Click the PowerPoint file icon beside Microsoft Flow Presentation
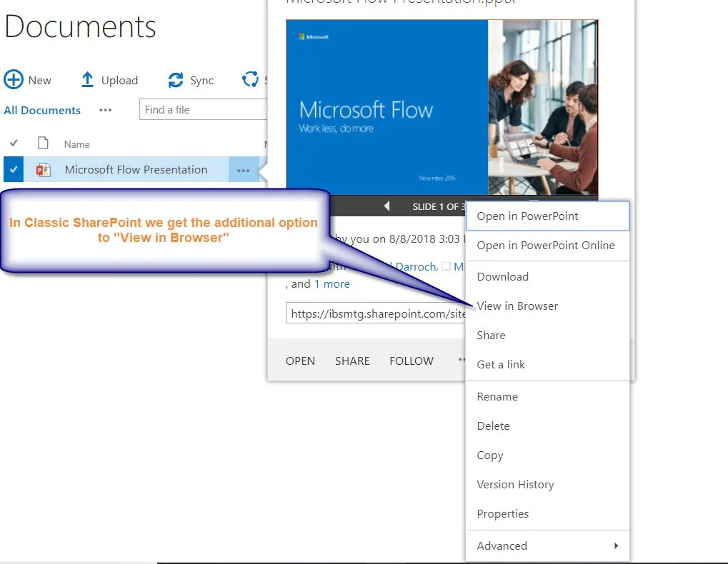The image size is (728, 564). point(41,169)
